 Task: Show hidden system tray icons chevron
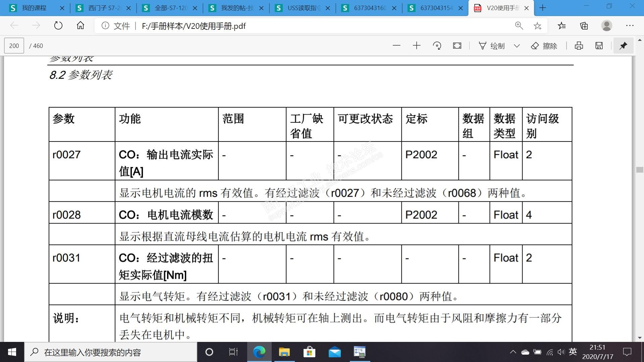[513, 352]
